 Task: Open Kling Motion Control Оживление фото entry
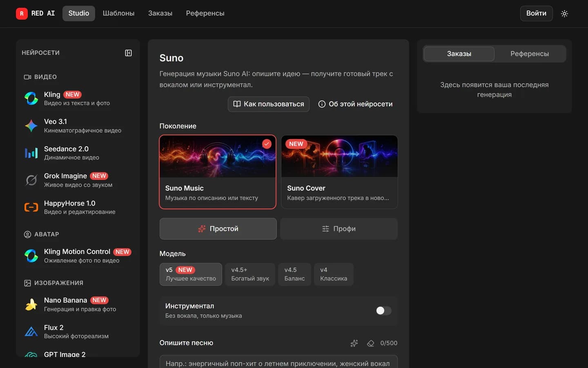click(78, 256)
